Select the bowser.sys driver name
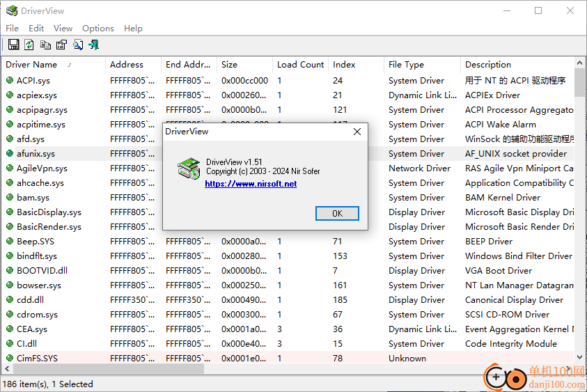Image resolution: width=587 pixels, height=392 pixels. pyautogui.click(x=38, y=285)
